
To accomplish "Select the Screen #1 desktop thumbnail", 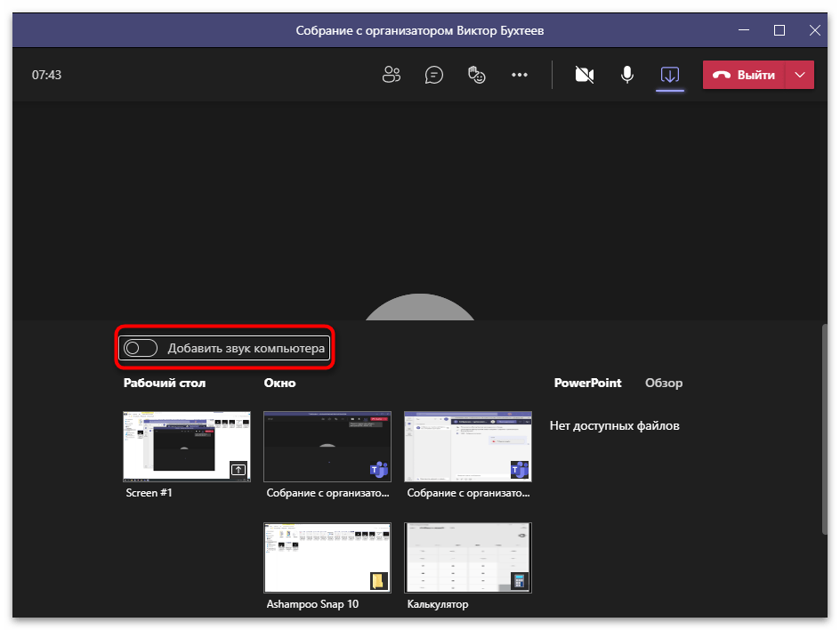I will click(x=186, y=446).
